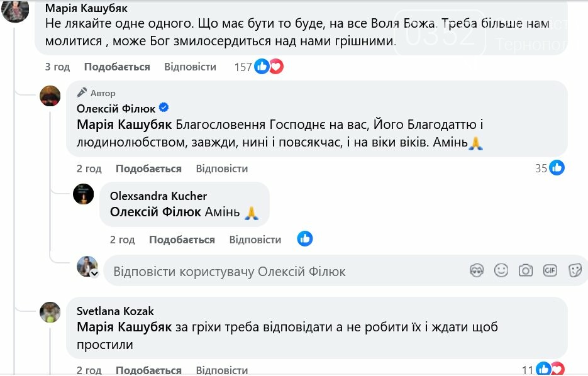View the like reaction on Olexsandra Kucher's reply
The width and height of the screenshot is (588, 376).
pos(305,239)
